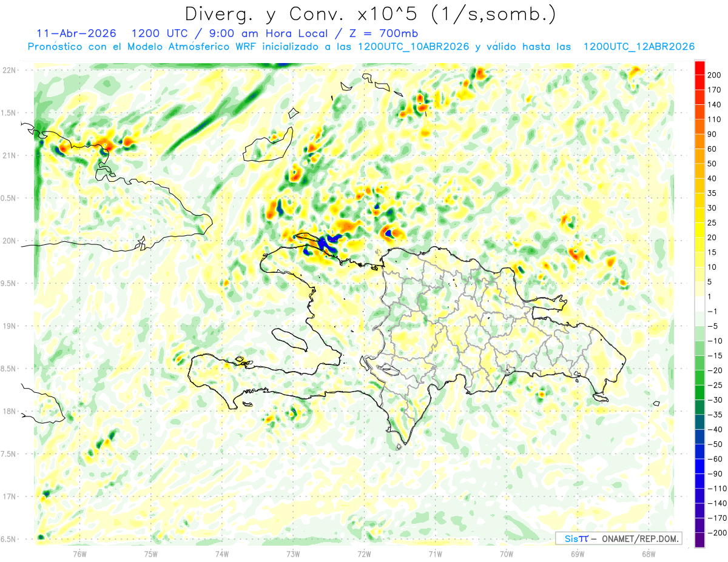728x562 pixels.
Task: Click the 22N latitude axis label
Action: coord(9,70)
